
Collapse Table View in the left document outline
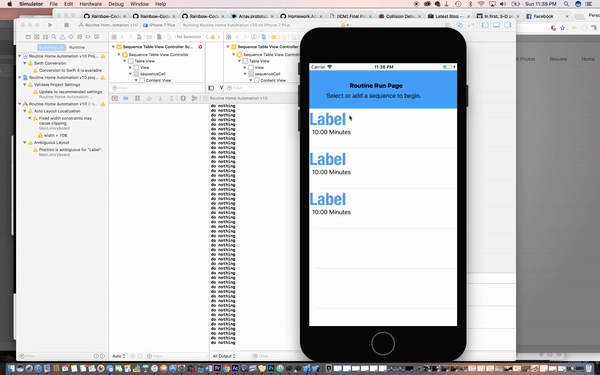coord(124,61)
